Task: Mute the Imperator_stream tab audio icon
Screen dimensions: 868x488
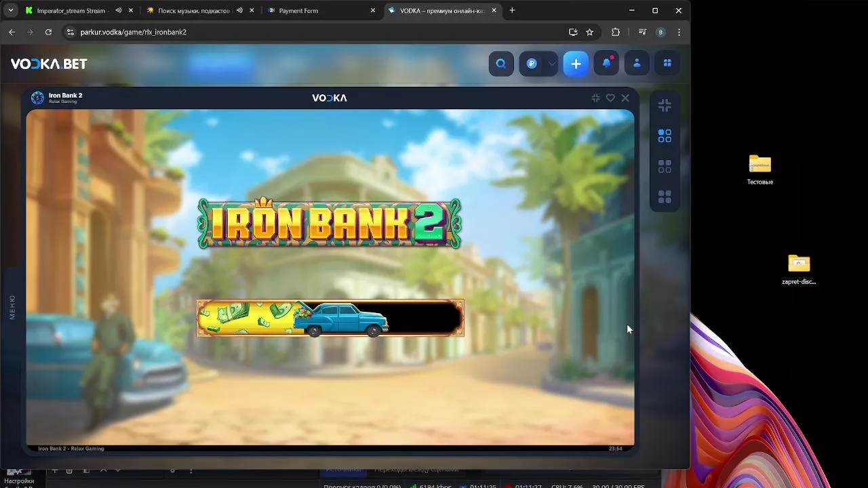Action: [119, 11]
